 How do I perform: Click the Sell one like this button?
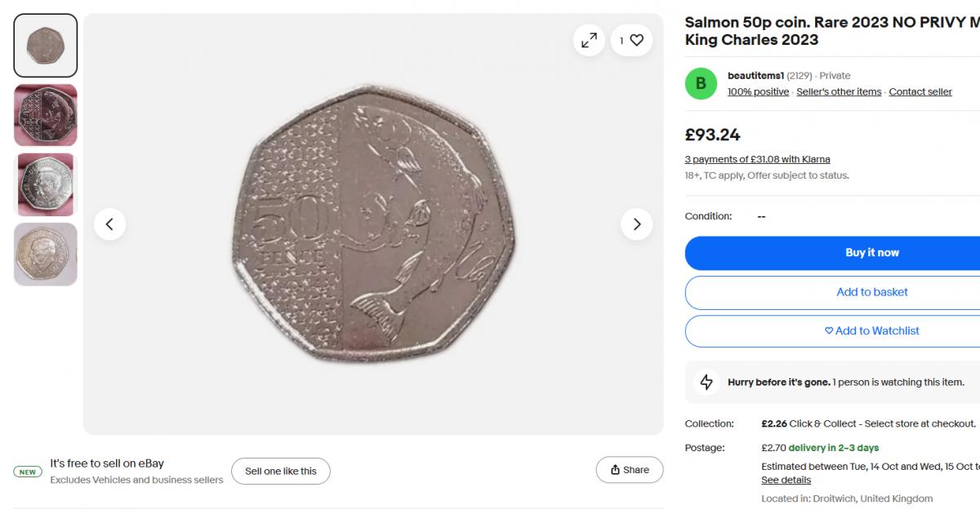281,471
